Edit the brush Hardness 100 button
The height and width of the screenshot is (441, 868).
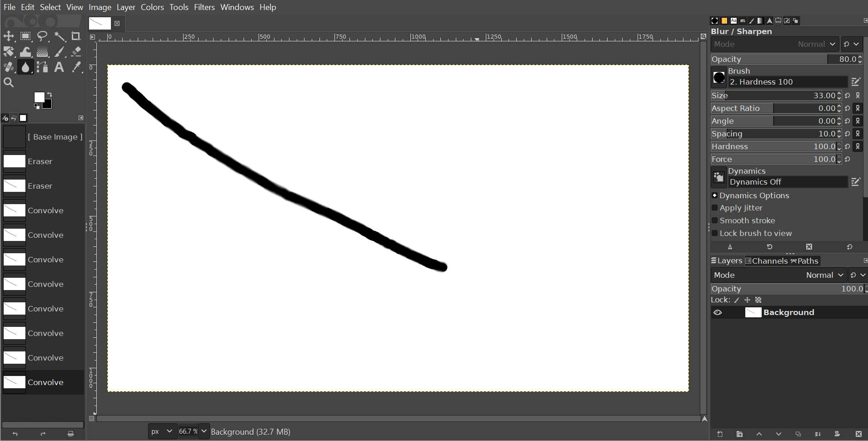(x=856, y=82)
